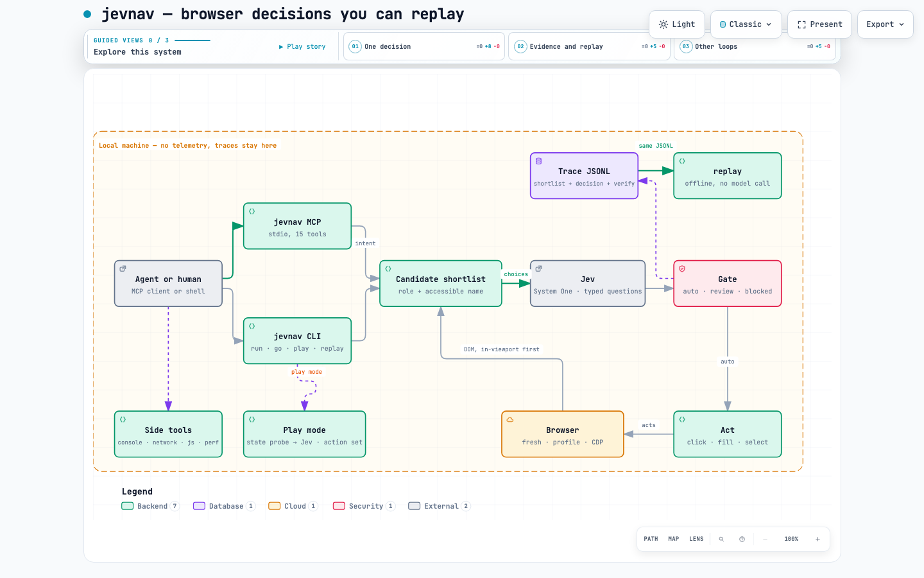924x578 pixels.
Task: Click the guided views progress bar
Action: (193, 40)
